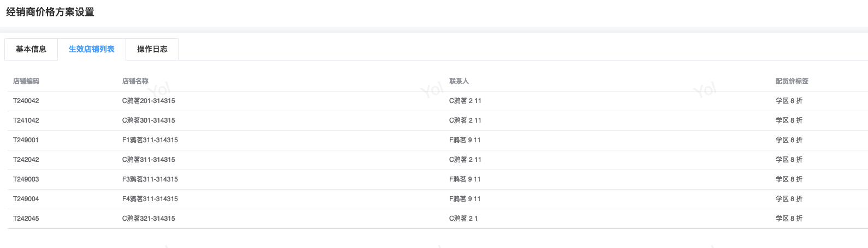868x248 pixels.
Task: Click the store name ending 321-314315
Action: coord(148,219)
